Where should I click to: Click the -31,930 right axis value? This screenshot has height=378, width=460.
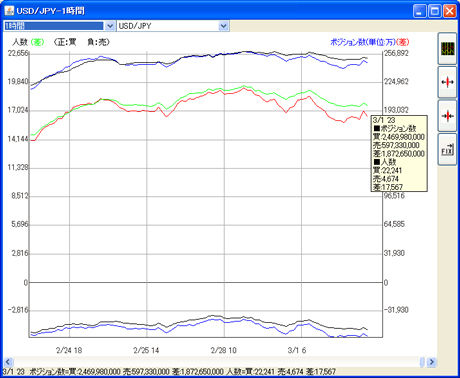[396, 310]
